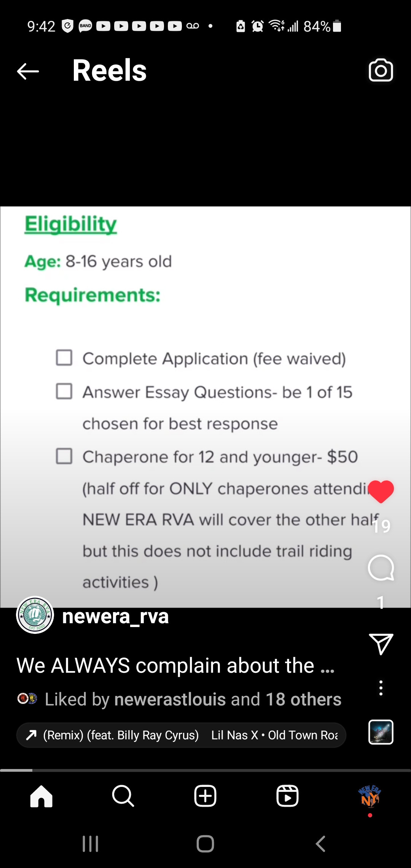This screenshot has width=411, height=868.
Task: View who liked: newerastlouis and 18 others
Action: 193,699
